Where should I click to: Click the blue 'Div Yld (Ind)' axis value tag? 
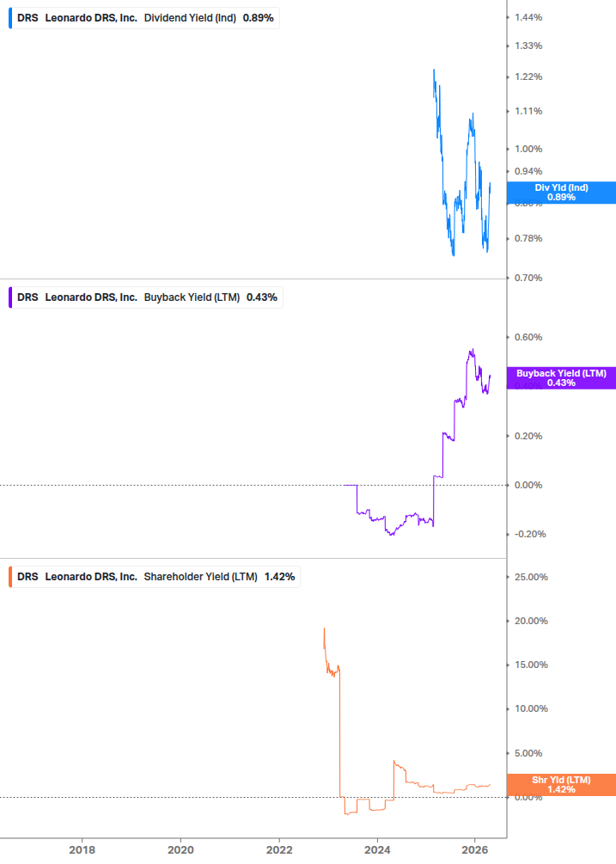561,193
